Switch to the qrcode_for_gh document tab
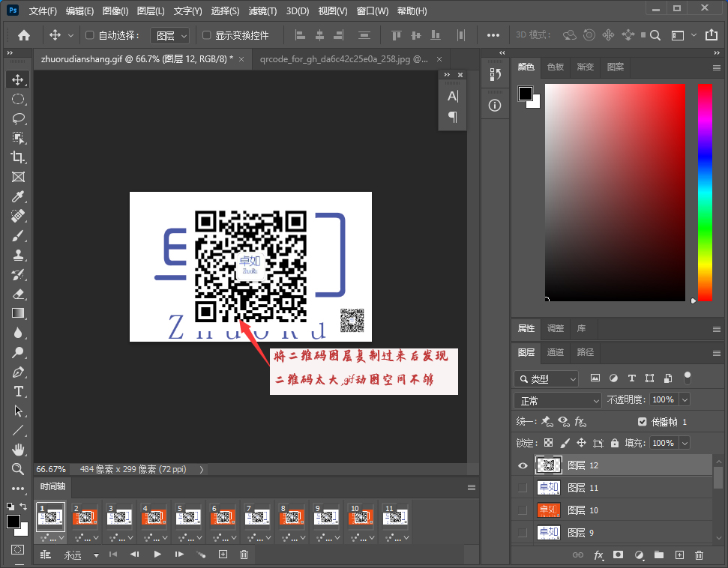The image size is (728, 568). point(343,58)
